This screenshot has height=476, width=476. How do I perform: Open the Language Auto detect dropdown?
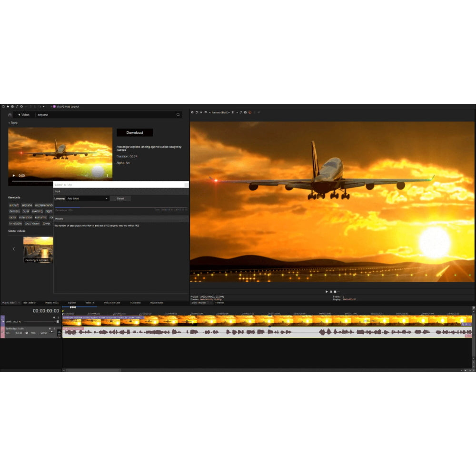[x=107, y=198]
